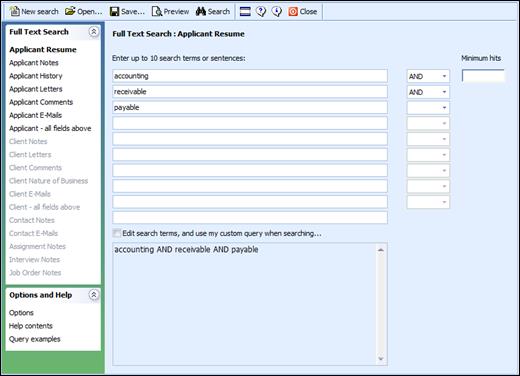This screenshot has height=376, width=520.
Task: Collapse the Full Text Search panel
Action: pos(94,32)
